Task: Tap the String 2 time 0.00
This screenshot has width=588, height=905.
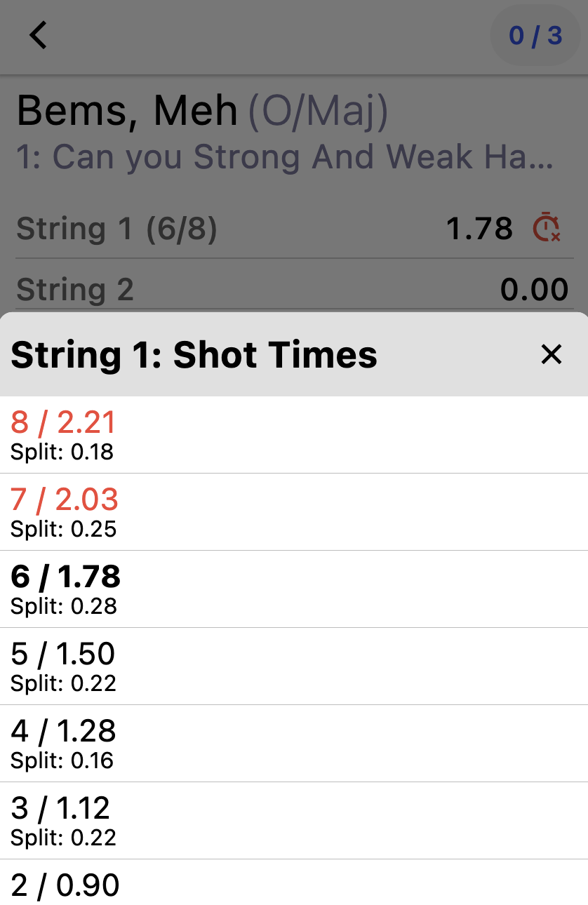Action: click(534, 290)
